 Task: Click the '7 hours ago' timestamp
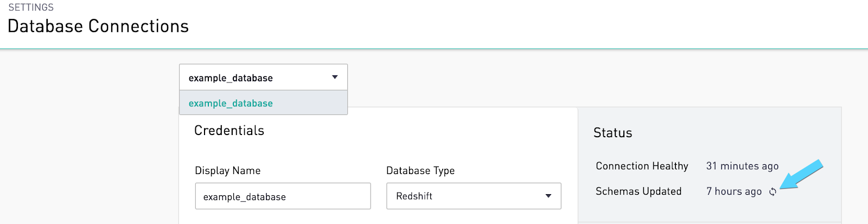[x=734, y=191]
